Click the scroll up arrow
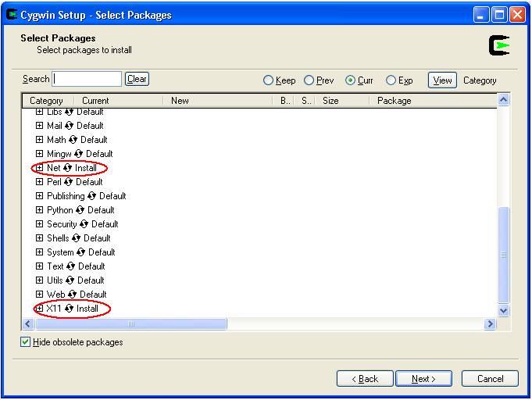532x400 pixels. click(x=504, y=100)
